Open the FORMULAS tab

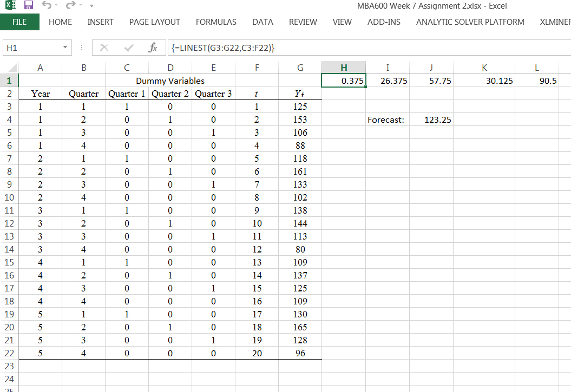click(x=216, y=22)
